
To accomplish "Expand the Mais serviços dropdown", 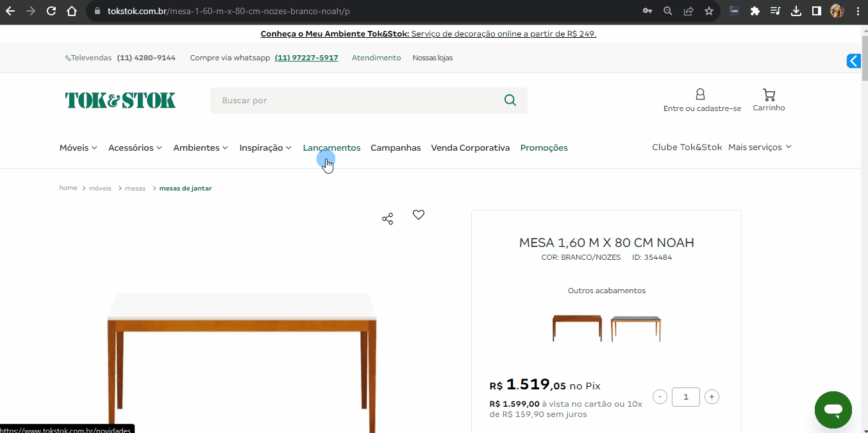I will [x=760, y=147].
